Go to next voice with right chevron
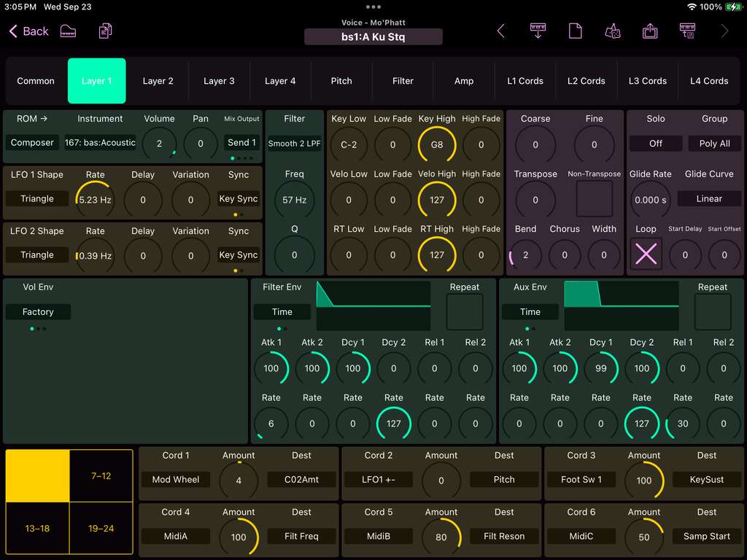Image resolution: width=747 pixels, height=560 pixels. (x=724, y=31)
